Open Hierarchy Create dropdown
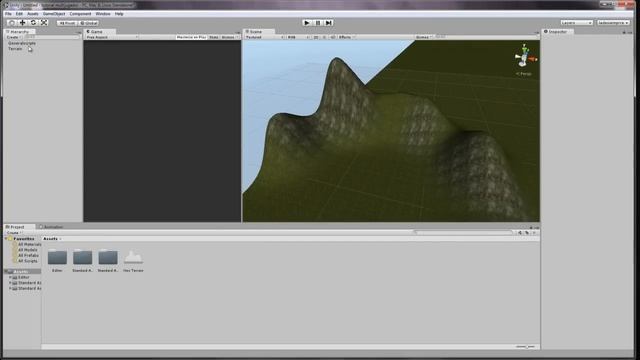640x360 pixels. tap(13, 37)
